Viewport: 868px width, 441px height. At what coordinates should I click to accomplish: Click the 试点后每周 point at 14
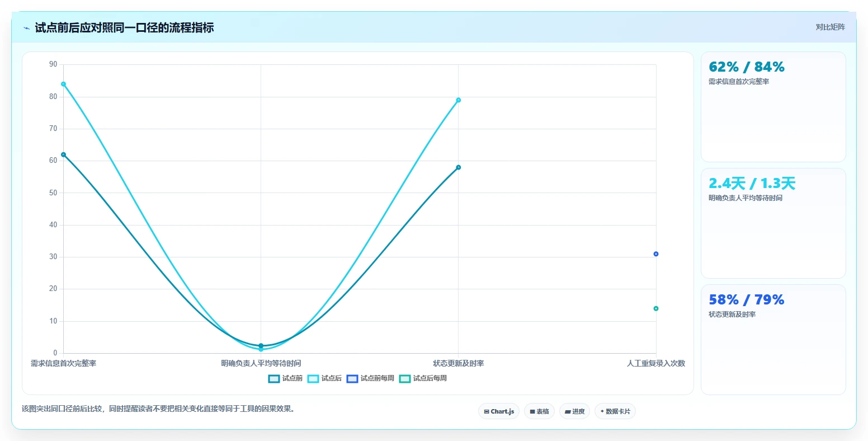pos(655,308)
